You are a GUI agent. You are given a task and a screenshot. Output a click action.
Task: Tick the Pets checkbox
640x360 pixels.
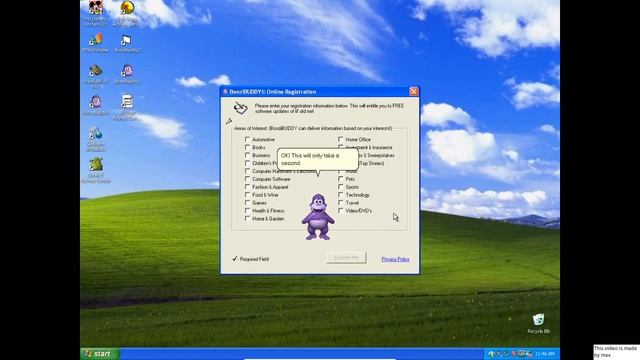(340, 179)
